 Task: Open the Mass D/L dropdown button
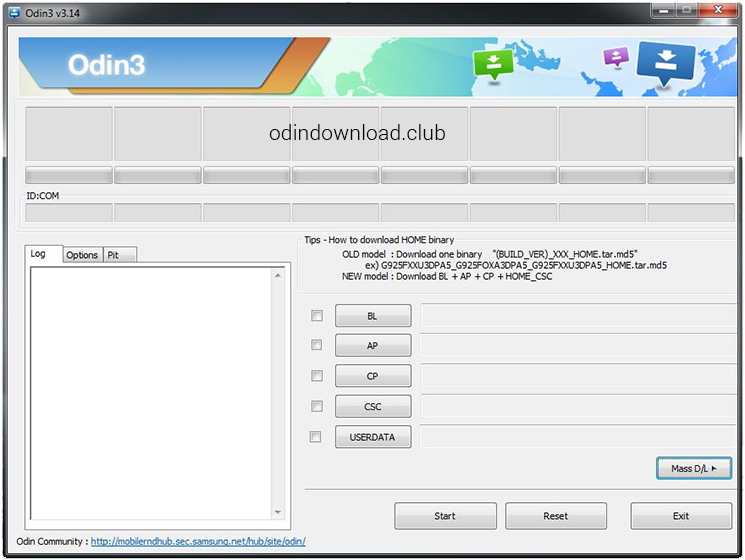(694, 468)
